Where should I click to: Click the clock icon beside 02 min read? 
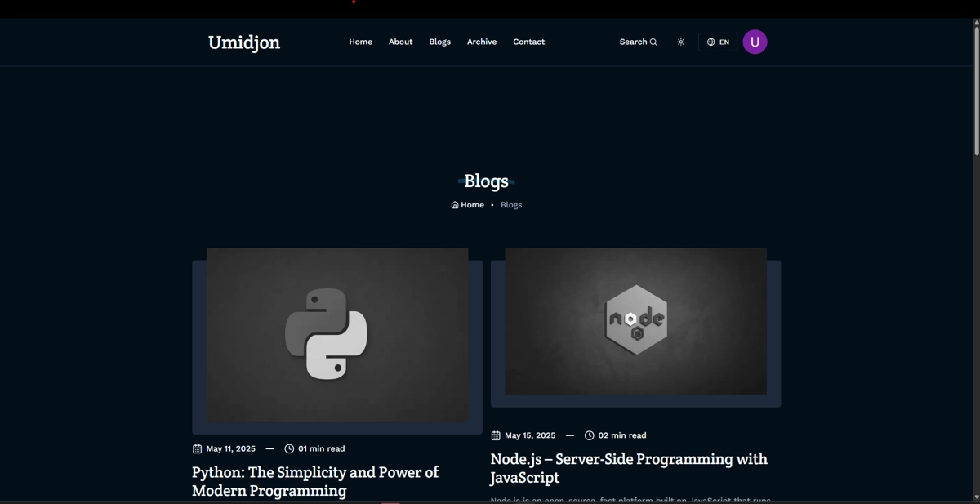pyautogui.click(x=589, y=435)
